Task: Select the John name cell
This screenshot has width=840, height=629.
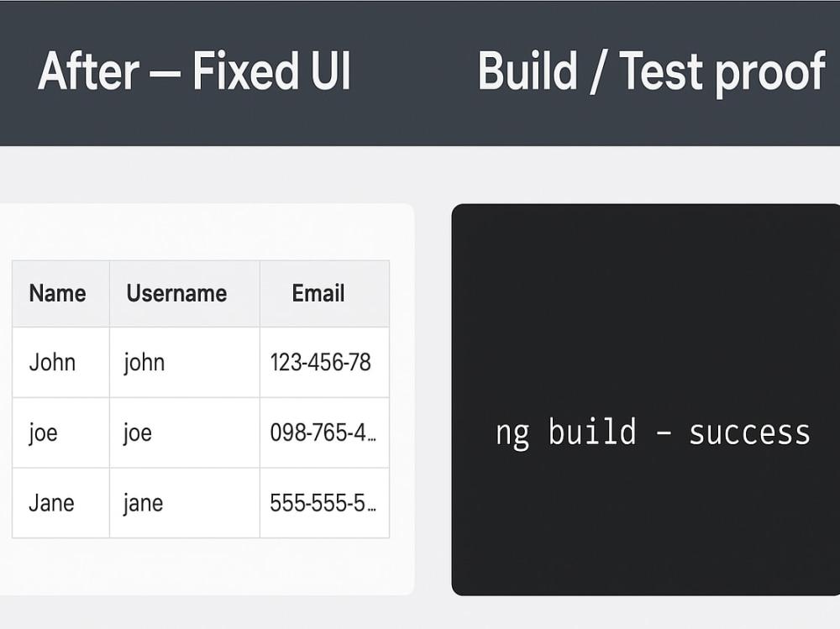Action: point(60,362)
